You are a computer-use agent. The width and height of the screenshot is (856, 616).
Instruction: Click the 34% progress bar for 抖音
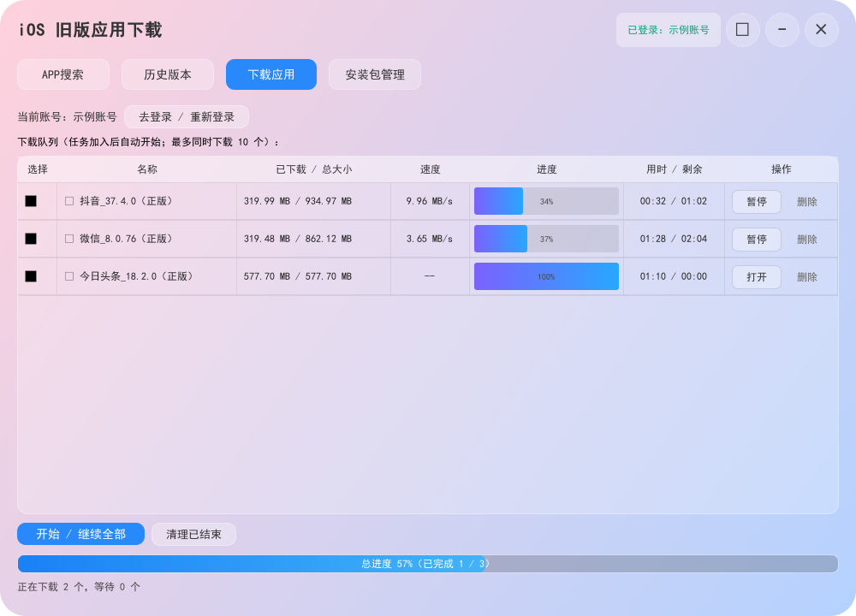click(x=546, y=201)
